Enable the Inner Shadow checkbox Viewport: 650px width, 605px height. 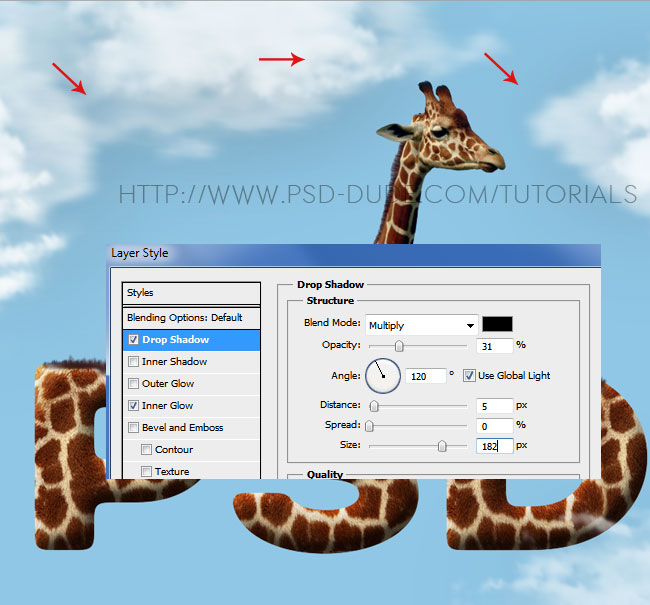point(133,362)
